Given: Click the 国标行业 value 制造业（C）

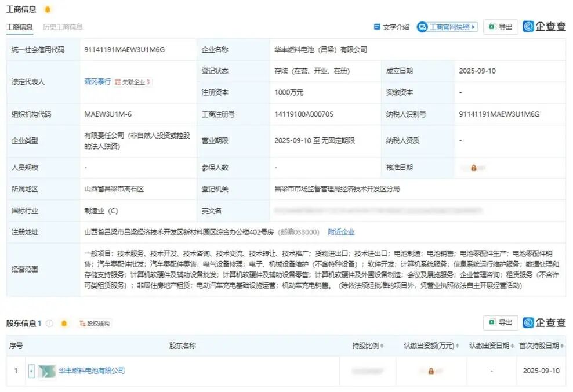Looking at the screenshot, I should point(101,211).
